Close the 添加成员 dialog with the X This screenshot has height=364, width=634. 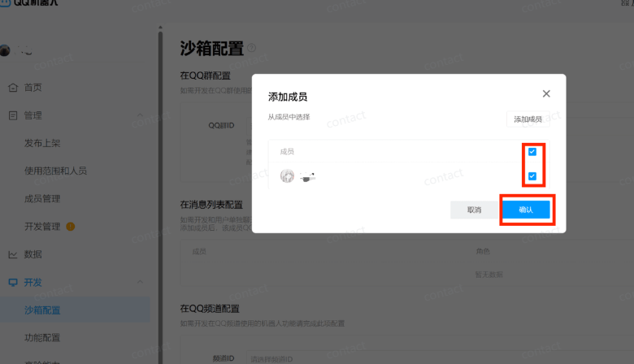coord(546,93)
